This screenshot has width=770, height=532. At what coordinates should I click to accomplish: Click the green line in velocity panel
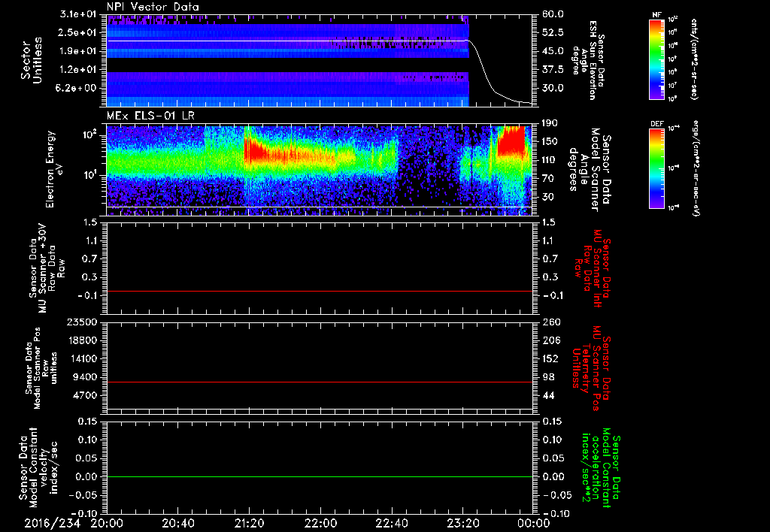pyautogui.click(x=319, y=476)
